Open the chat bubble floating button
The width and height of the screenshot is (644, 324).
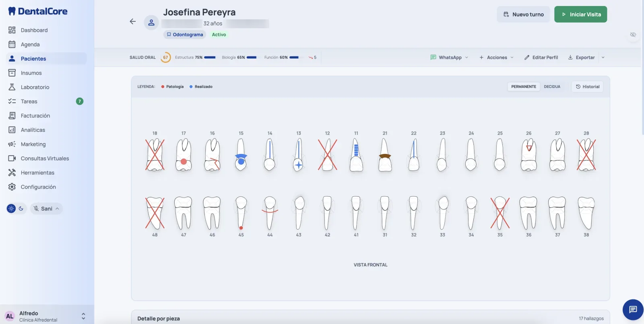633,309
